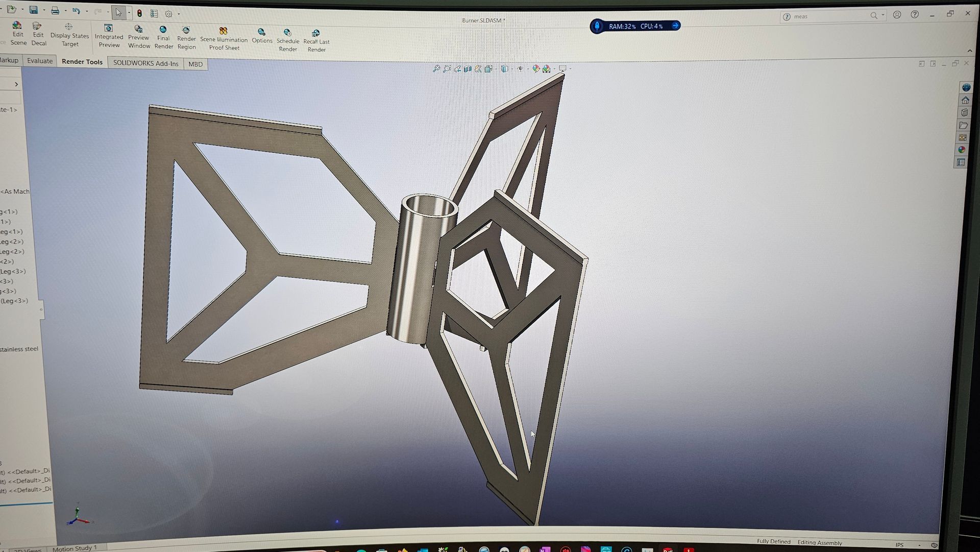Image resolution: width=980 pixels, height=552 pixels.
Task: Click the search magnifier button
Action: coord(874,16)
